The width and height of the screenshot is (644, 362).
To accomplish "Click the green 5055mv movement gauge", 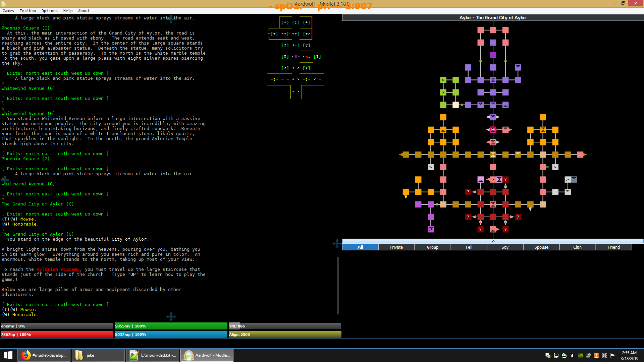I will (x=171, y=326).
